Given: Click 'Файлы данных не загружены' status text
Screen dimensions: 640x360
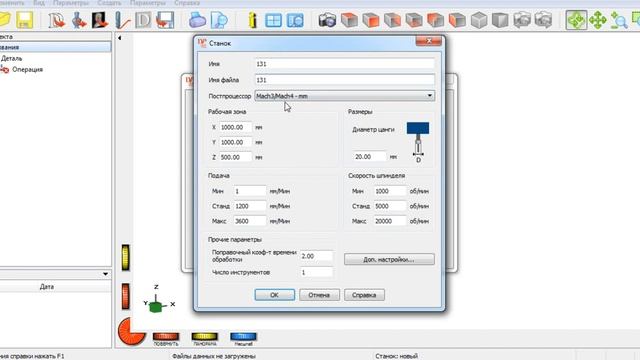Looking at the screenshot, I should click(x=214, y=356).
